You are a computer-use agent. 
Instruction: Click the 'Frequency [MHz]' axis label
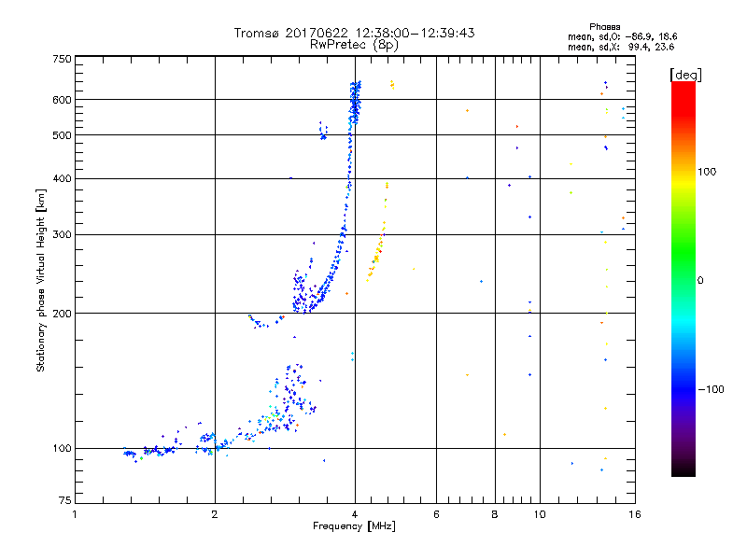coord(354,526)
